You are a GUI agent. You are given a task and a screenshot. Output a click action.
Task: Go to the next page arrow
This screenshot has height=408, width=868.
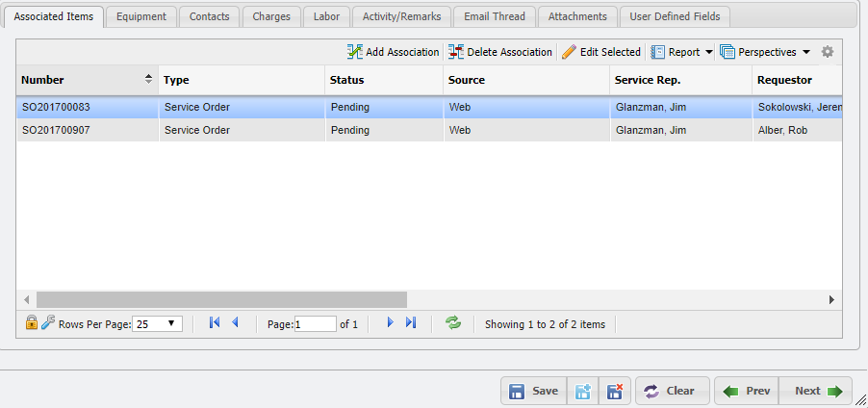390,323
